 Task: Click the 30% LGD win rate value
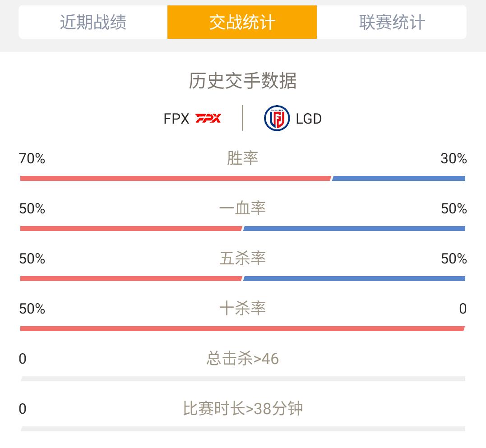click(454, 159)
